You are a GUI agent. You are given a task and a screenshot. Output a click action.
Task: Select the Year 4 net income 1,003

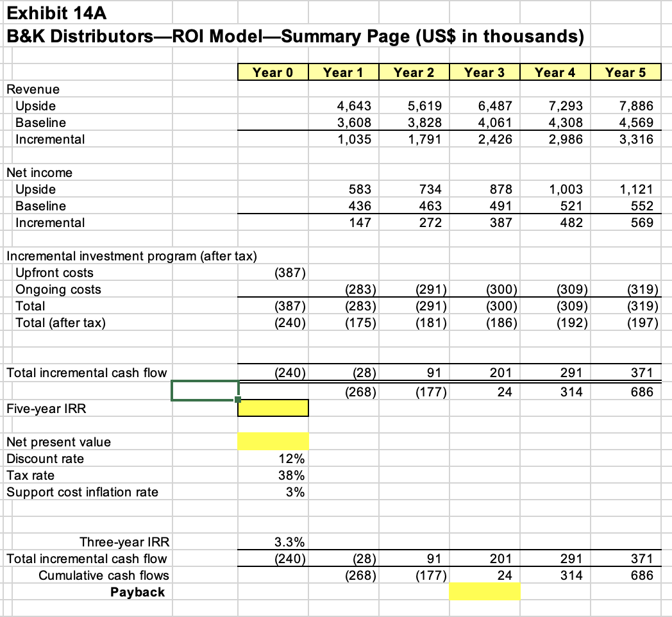coord(555,189)
